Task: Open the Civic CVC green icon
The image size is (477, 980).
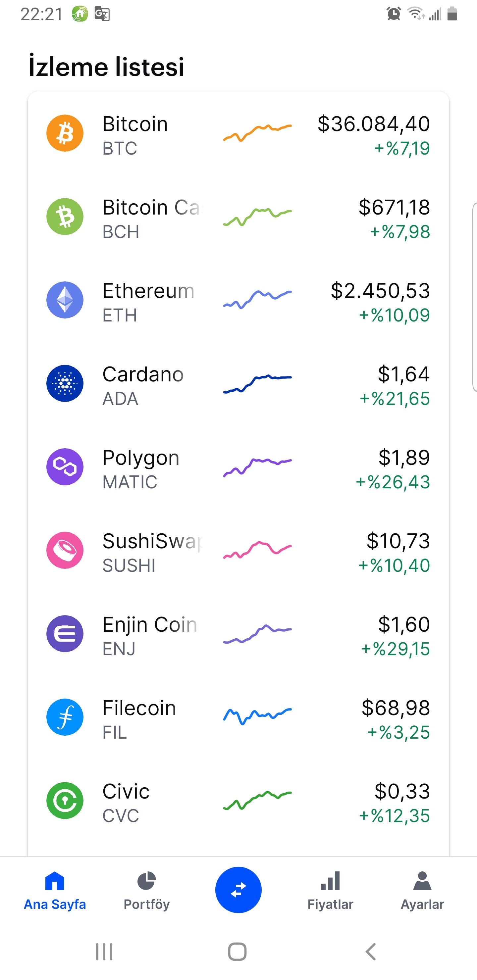Action: 65,801
